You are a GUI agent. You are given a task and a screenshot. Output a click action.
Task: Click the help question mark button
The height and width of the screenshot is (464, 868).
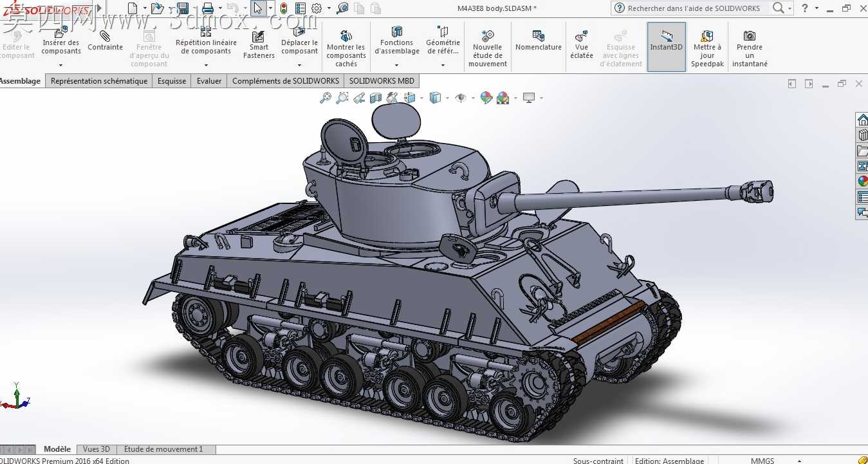pyautogui.click(x=804, y=8)
